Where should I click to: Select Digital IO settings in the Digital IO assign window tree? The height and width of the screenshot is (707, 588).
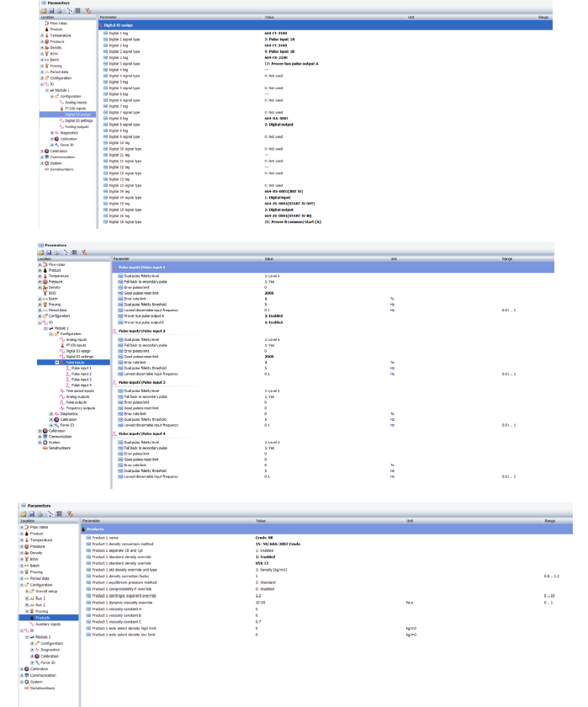pos(79,120)
